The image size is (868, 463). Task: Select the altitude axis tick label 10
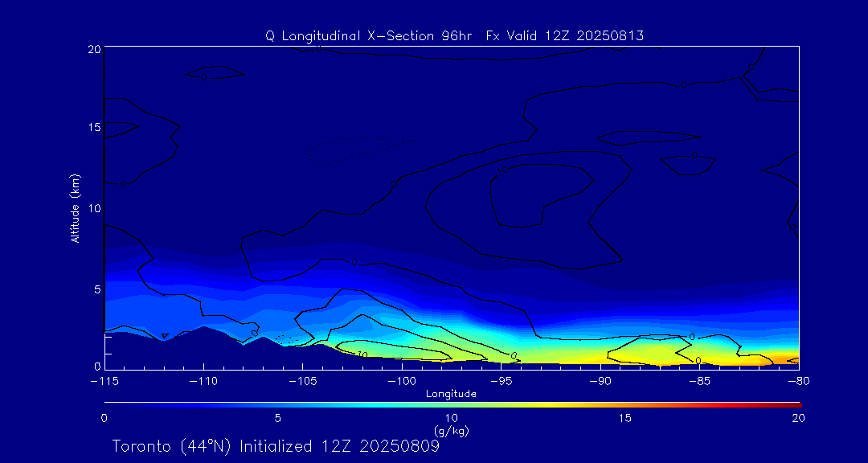pyautogui.click(x=94, y=207)
